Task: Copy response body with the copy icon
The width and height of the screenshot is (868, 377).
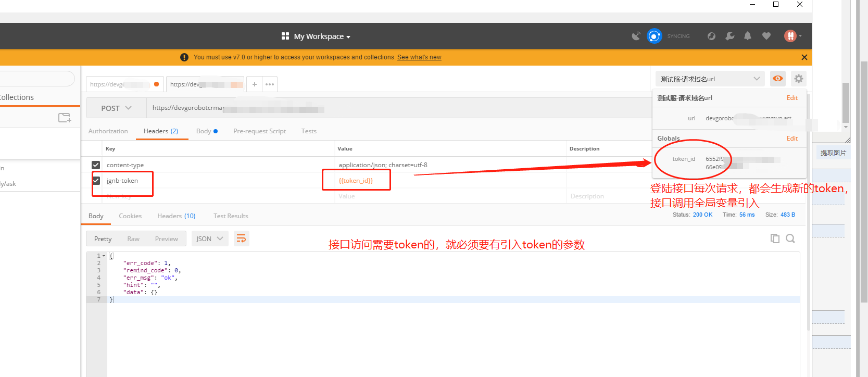Action: [x=775, y=238]
